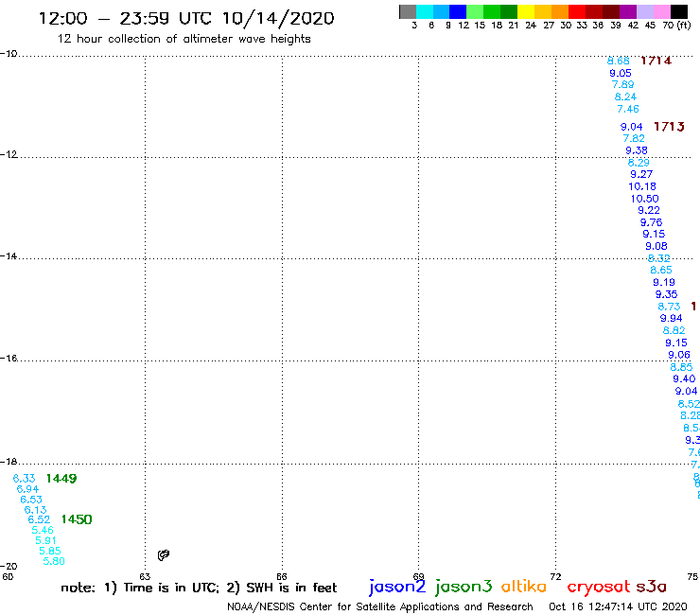Click the wave height value 9.38

pos(637,150)
